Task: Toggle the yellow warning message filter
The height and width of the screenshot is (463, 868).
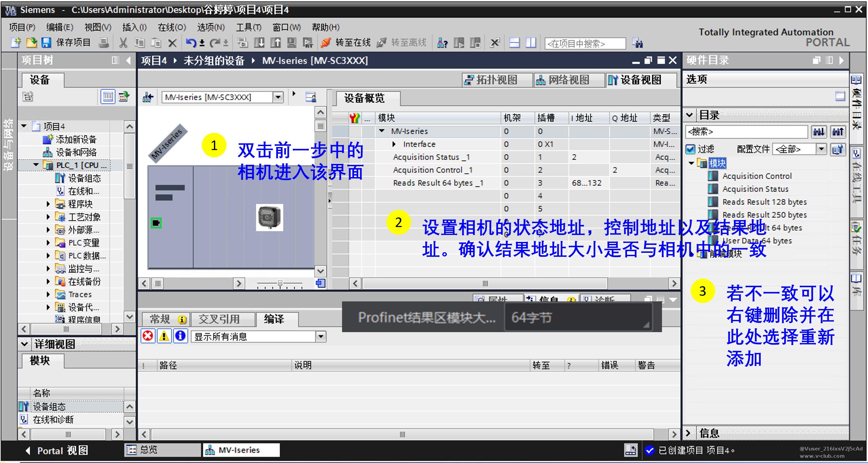Action: coord(164,336)
